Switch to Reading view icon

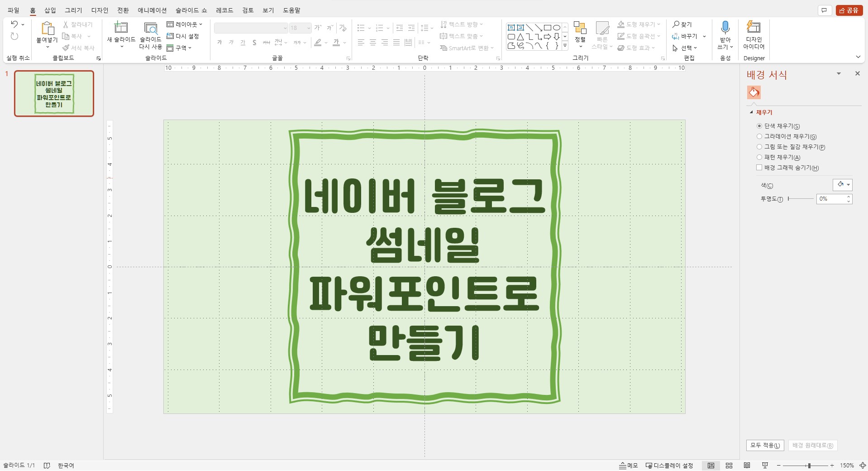[747, 466]
